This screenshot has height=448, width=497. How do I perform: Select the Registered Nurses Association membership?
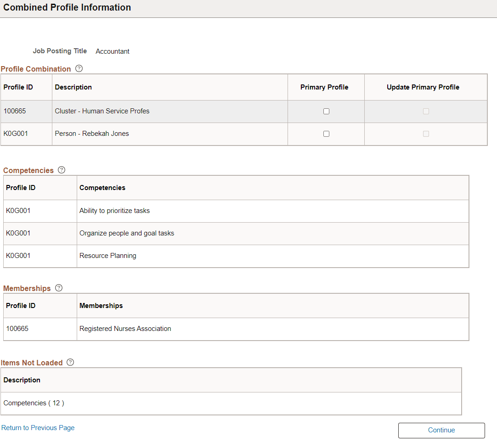125,329
